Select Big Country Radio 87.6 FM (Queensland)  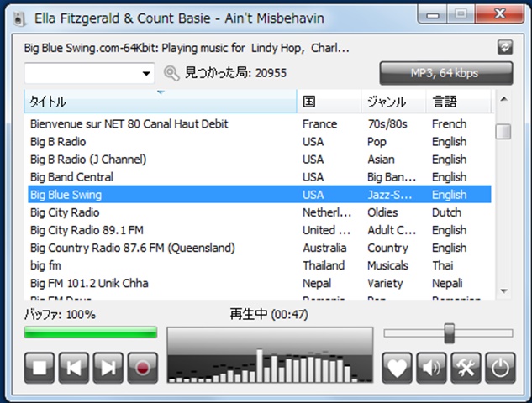260,248
